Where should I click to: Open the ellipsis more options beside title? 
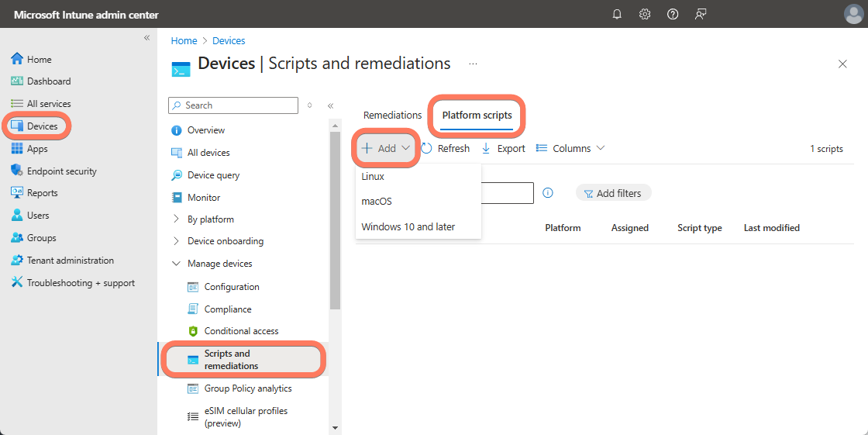pyautogui.click(x=473, y=64)
